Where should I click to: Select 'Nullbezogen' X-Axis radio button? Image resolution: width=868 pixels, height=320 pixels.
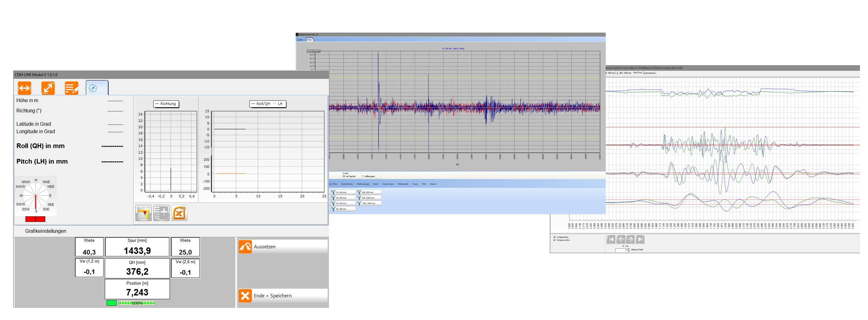coord(363,176)
